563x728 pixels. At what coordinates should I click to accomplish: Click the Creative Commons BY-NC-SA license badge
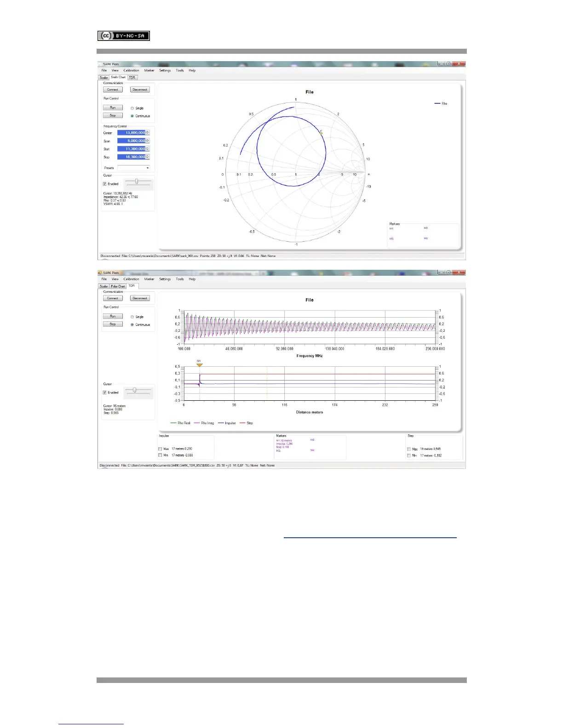pyautogui.click(x=124, y=36)
